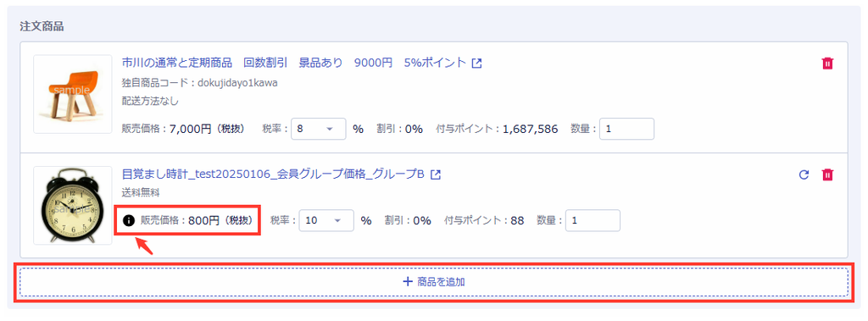Screen dimensions: 868x321
Task: Open external link icon beside 5%ポイント title
Action: point(476,63)
